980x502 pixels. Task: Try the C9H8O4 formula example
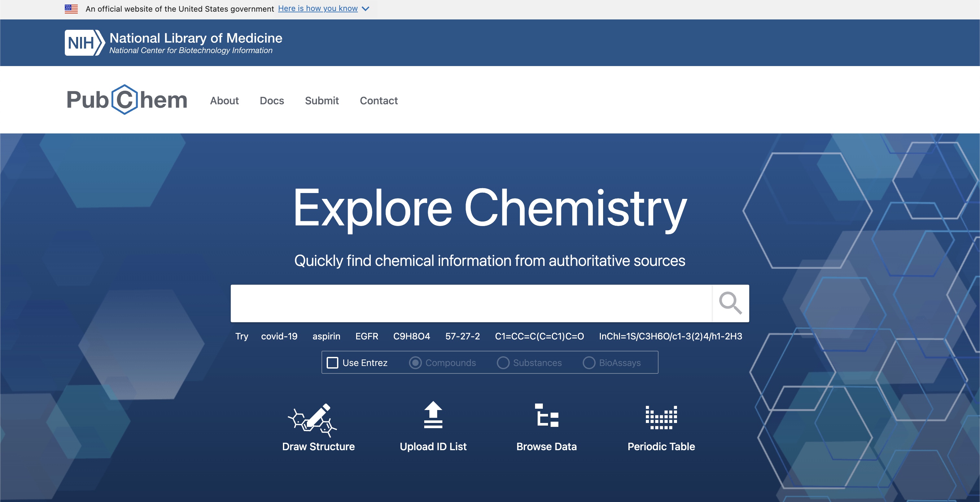click(412, 337)
